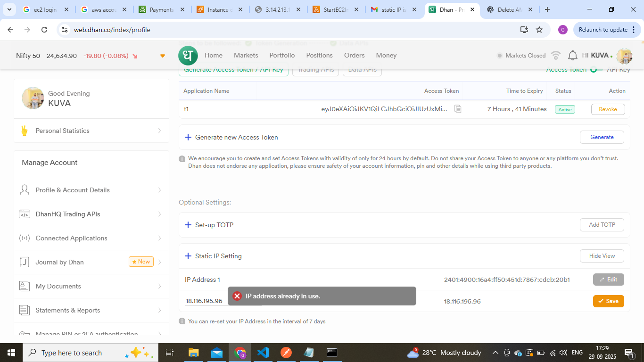Image resolution: width=644 pixels, height=362 pixels.
Task: Click the KUVA profile avatar in header
Action: click(624, 56)
